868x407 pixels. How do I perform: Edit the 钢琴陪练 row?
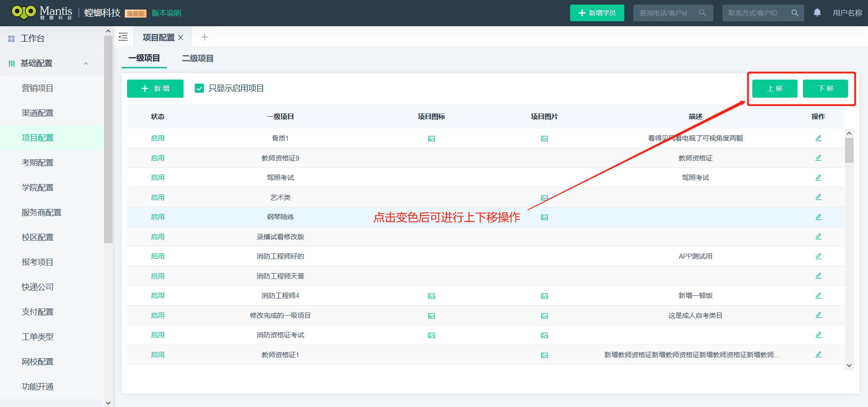tap(818, 217)
